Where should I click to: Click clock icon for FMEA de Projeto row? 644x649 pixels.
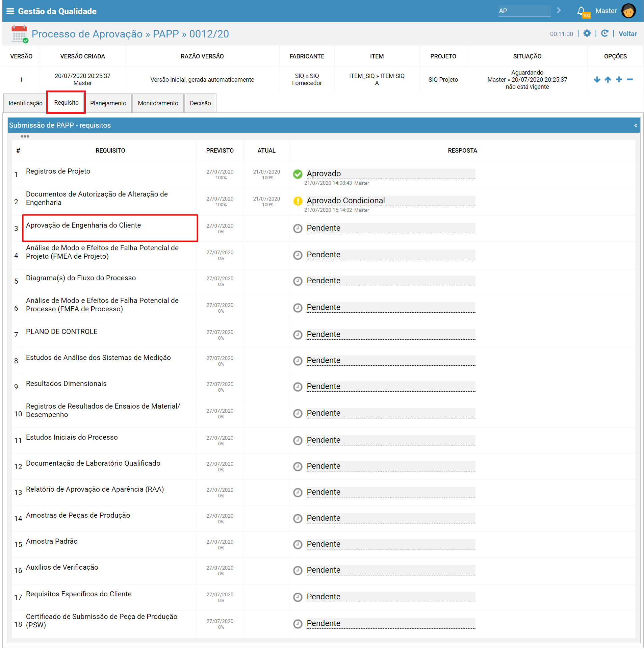tap(298, 255)
